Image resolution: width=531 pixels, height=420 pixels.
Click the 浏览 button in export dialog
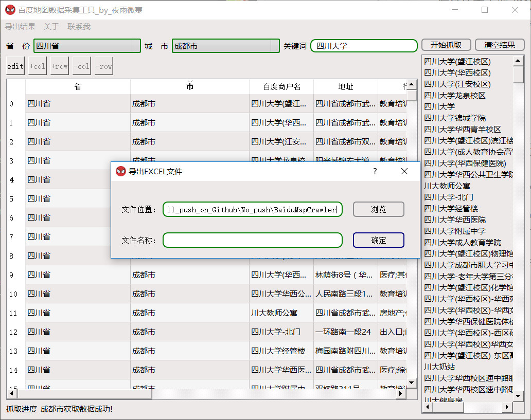click(379, 210)
